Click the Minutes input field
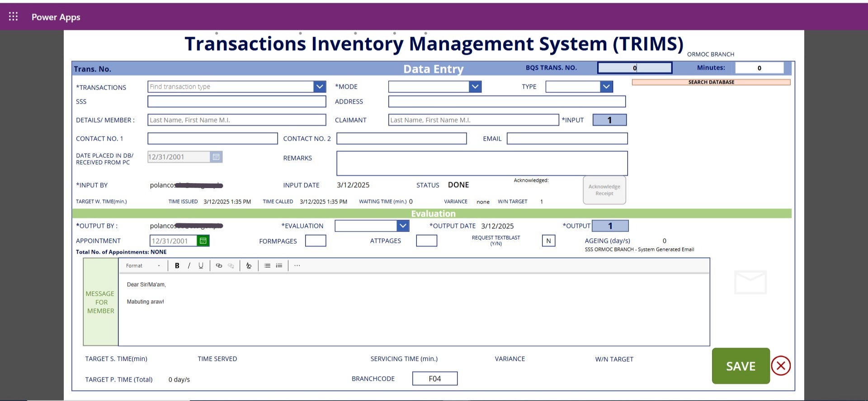Viewport: 868px width, 401px height. tap(759, 68)
